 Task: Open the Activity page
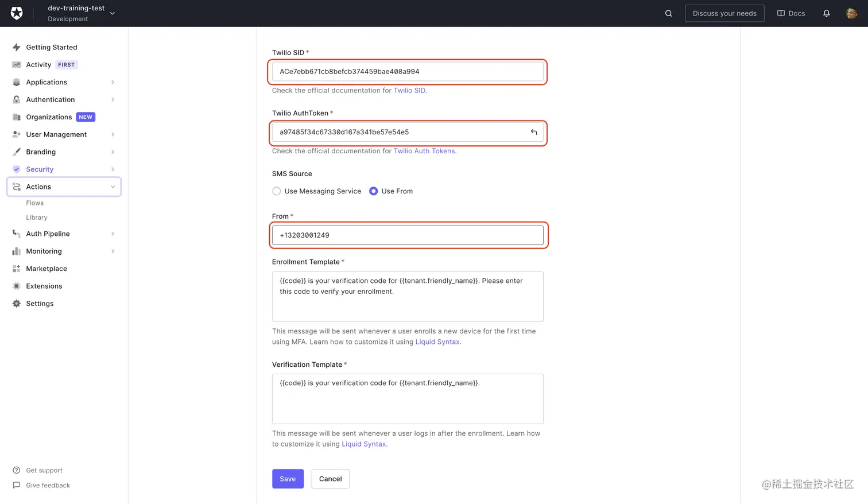pyautogui.click(x=39, y=64)
